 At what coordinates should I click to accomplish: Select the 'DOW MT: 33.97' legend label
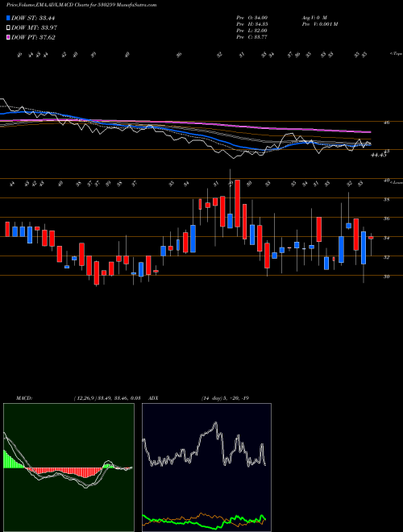click(34, 28)
